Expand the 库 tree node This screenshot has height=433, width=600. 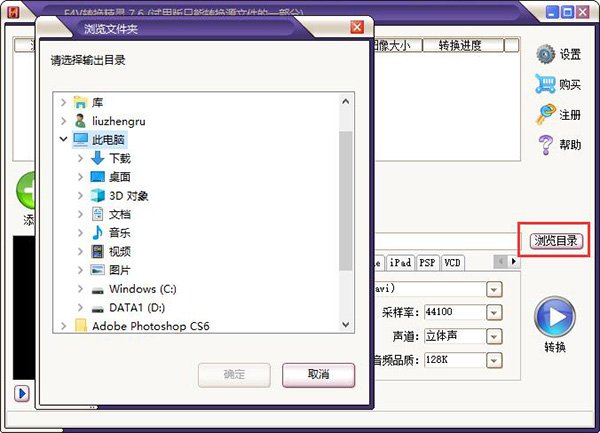[x=64, y=102]
